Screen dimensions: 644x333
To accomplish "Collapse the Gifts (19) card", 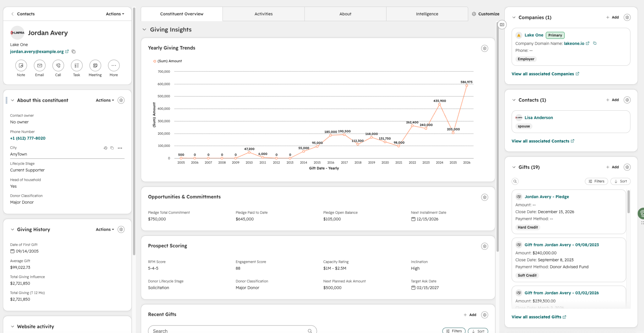I will pos(514,167).
